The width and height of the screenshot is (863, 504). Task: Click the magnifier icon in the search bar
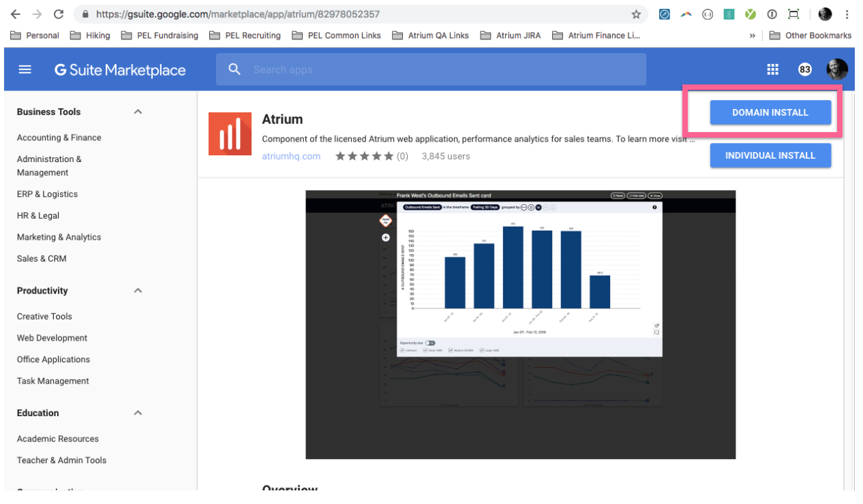(234, 69)
